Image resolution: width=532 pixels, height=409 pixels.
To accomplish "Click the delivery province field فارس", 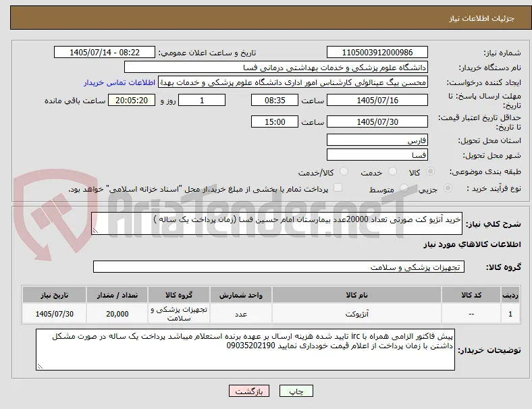I will [x=377, y=140].
